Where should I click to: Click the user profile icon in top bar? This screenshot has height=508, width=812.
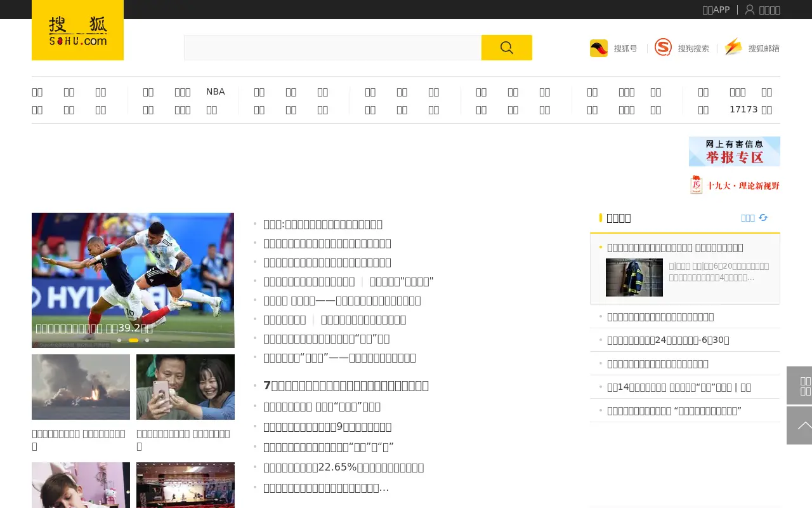click(750, 10)
